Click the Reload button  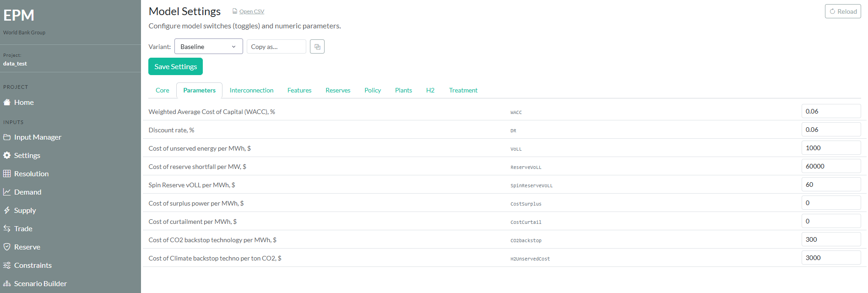[843, 11]
